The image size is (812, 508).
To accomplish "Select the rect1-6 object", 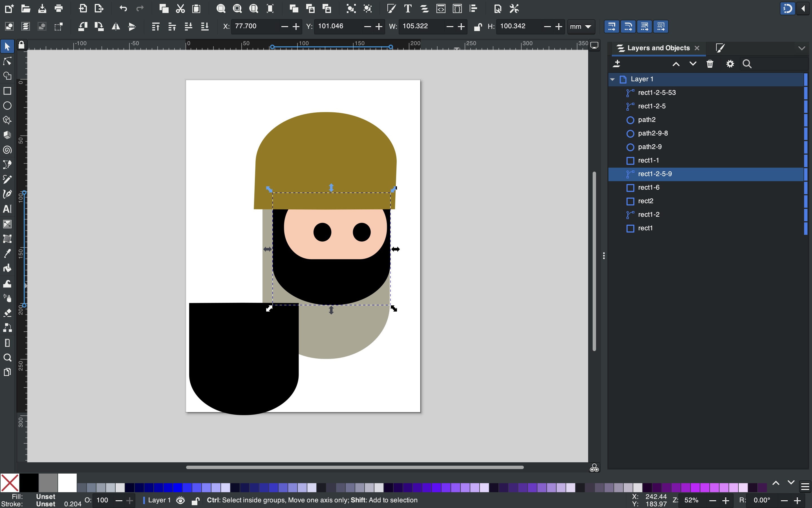I will coord(706,187).
